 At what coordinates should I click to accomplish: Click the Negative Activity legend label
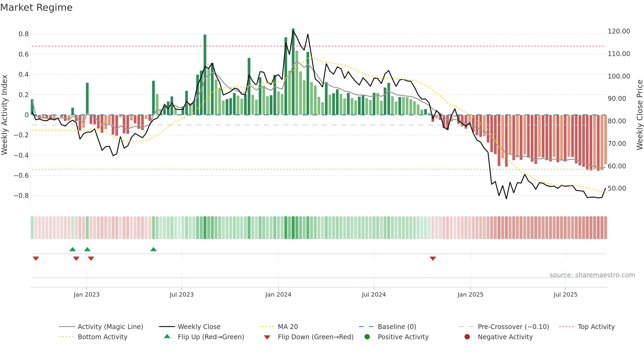(x=505, y=337)
